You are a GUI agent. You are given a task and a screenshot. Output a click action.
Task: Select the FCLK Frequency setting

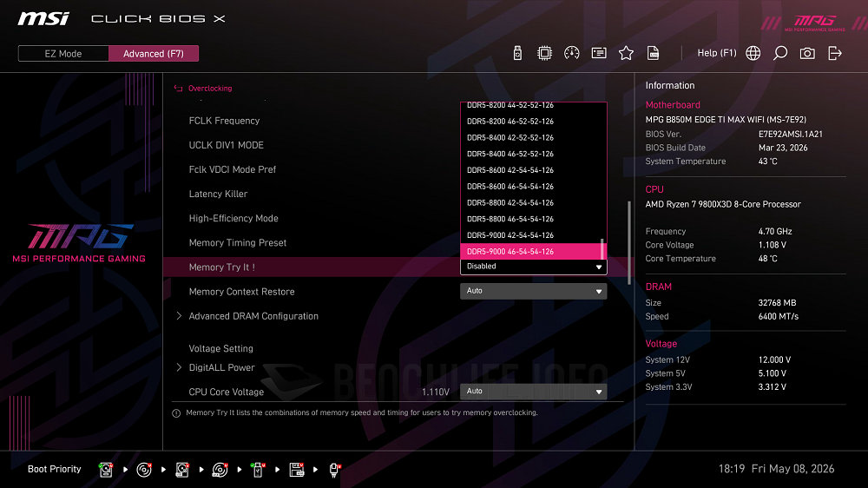pyautogui.click(x=224, y=121)
